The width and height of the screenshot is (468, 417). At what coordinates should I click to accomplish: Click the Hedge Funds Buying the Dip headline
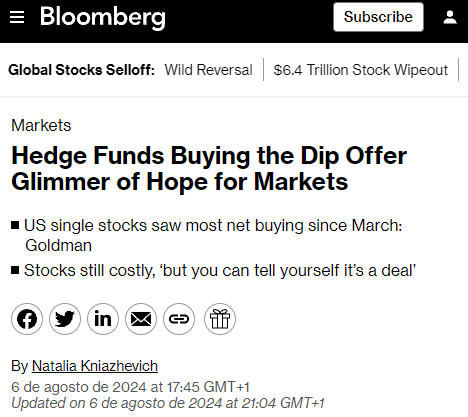click(209, 169)
